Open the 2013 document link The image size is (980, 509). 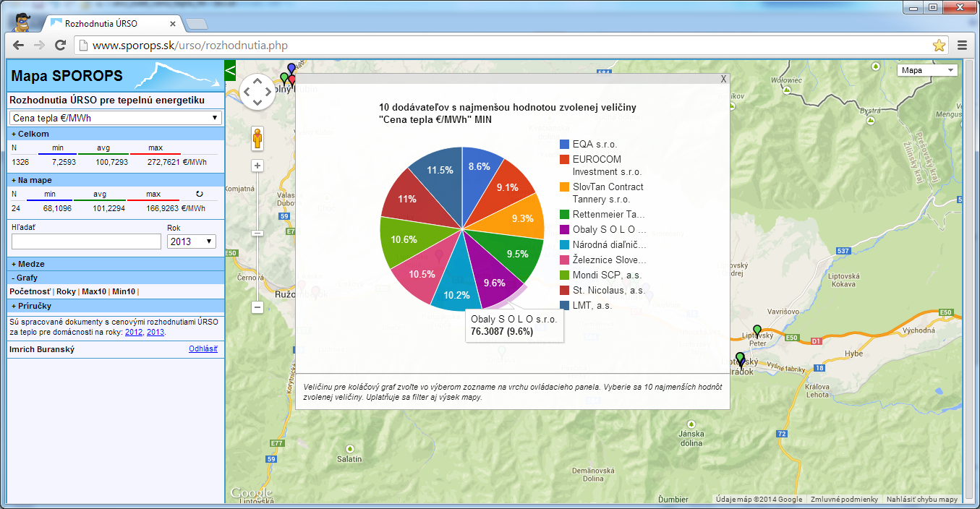(x=155, y=332)
